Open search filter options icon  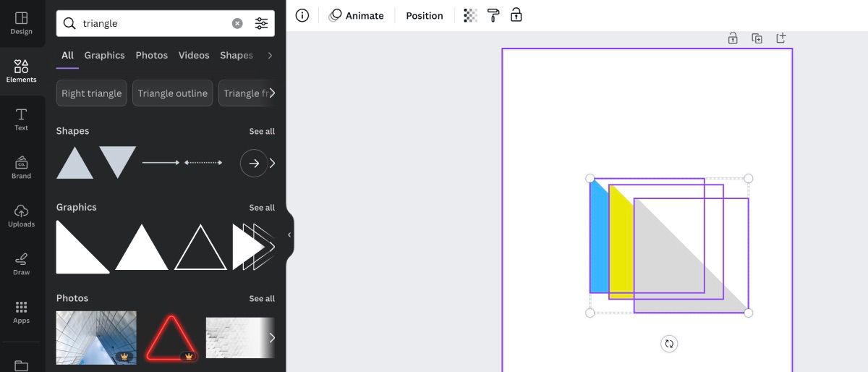click(261, 23)
